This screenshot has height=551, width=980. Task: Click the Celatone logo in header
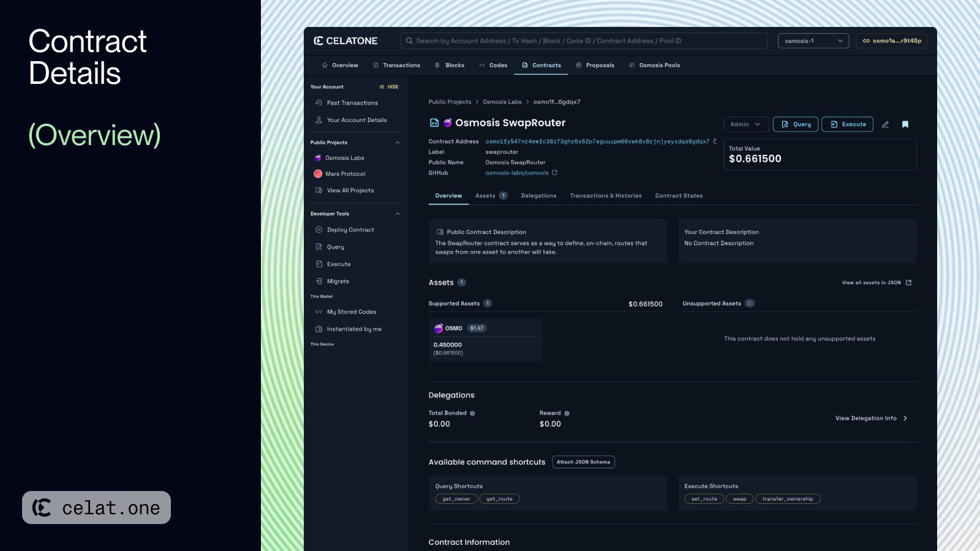click(345, 41)
